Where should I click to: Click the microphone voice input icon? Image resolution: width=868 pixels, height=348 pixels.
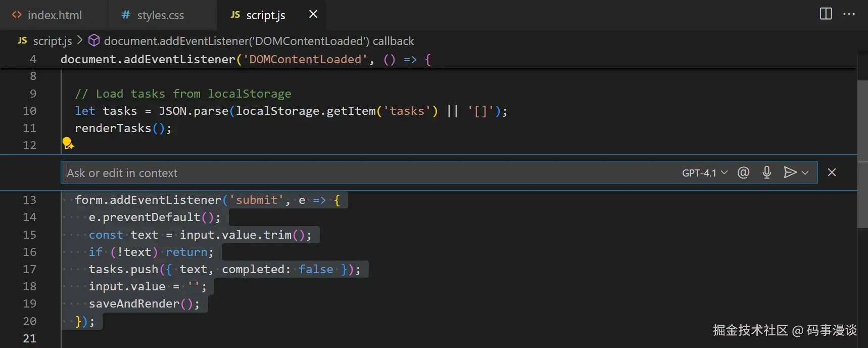(x=766, y=172)
